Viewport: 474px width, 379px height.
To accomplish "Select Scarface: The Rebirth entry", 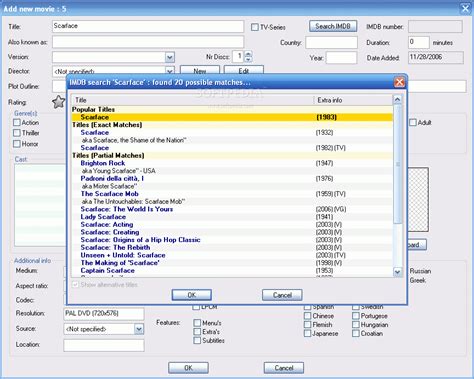I will pos(232,247).
